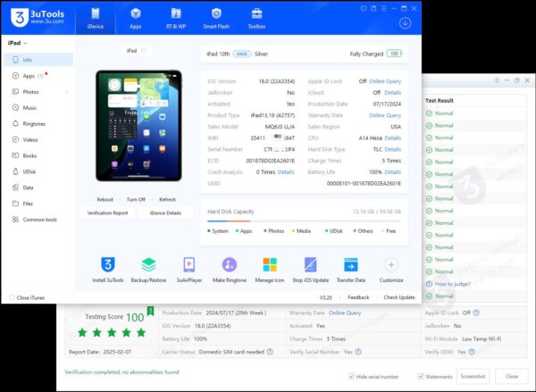The height and width of the screenshot is (392, 536).
Task: Open the iDevice tab in top toolbar
Action: point(96,18)
